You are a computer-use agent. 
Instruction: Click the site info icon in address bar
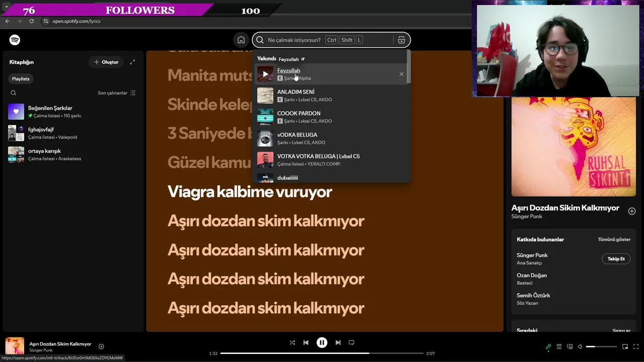(x=45, y=21)
